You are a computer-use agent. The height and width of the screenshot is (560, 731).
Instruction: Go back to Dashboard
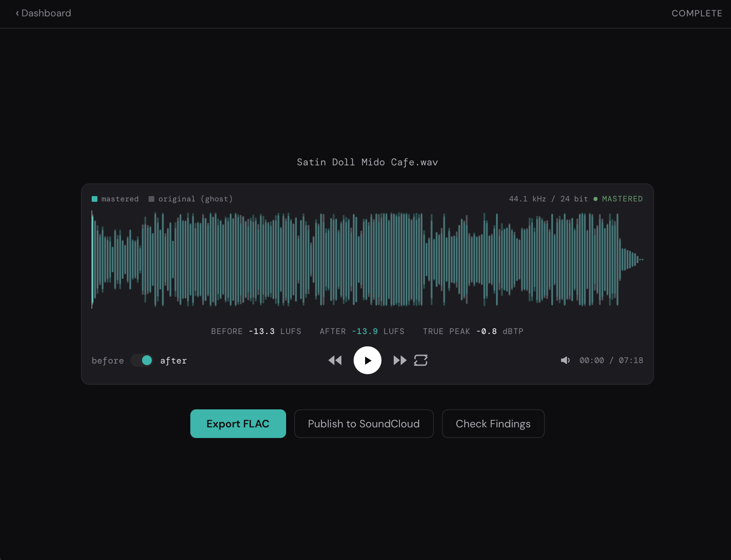coord(43,13)
